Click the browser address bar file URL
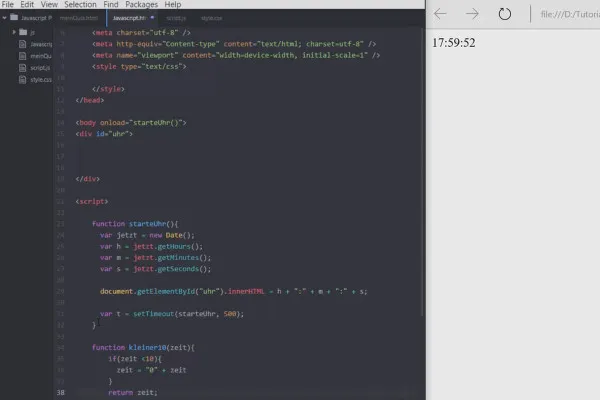Viewport: 600px width, 400px height. point(570,15)
